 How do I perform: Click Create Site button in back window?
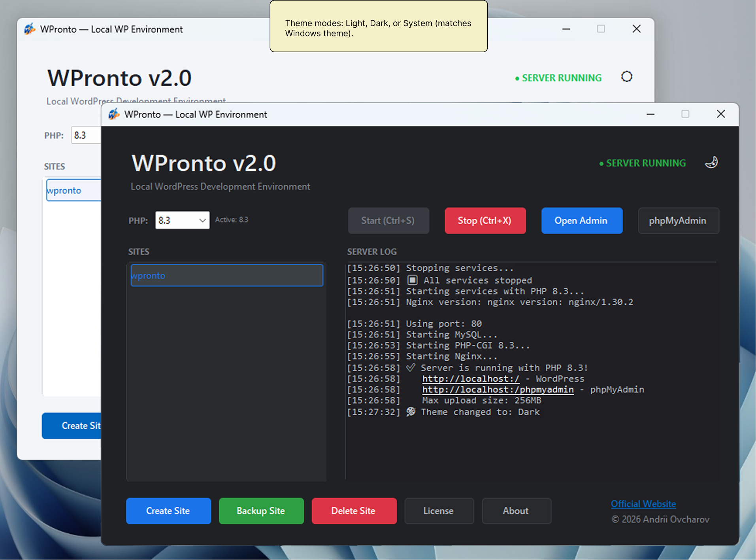pyautogui.click(x=72, y=426)
